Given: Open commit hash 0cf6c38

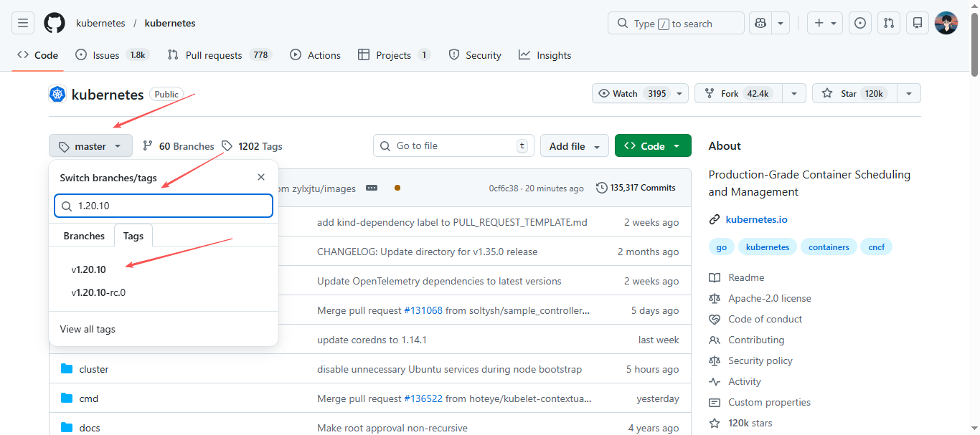Looking at the screenshot, I should click(505, 188).
